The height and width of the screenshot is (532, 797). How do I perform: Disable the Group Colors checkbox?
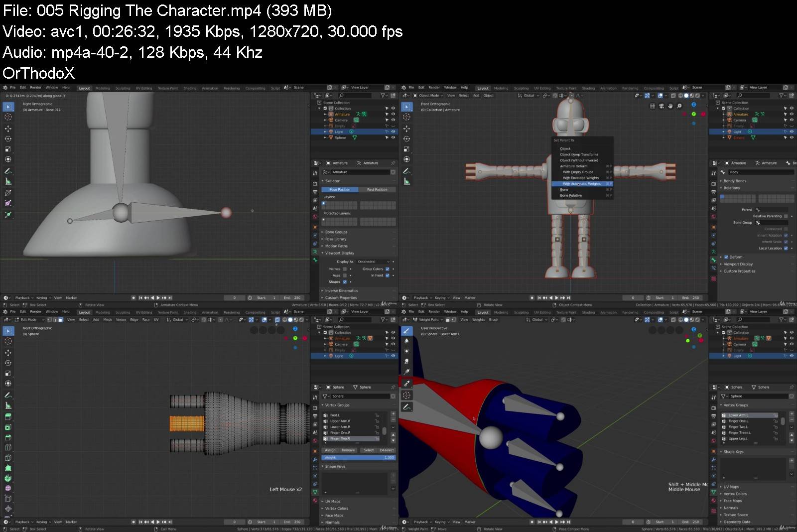pyautogui.click(x=387, y=269)
